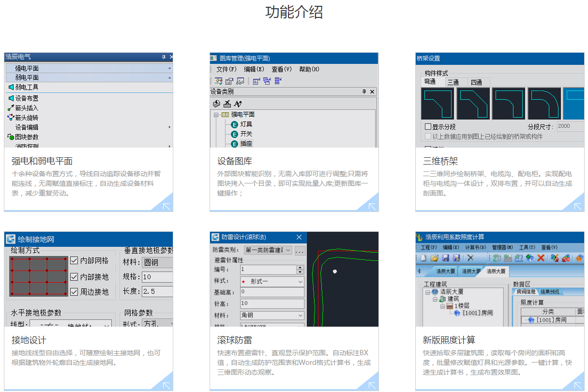Collapse the 强电平面 tree node
Viewport: 588px width, 392px height.
point(216,115)
